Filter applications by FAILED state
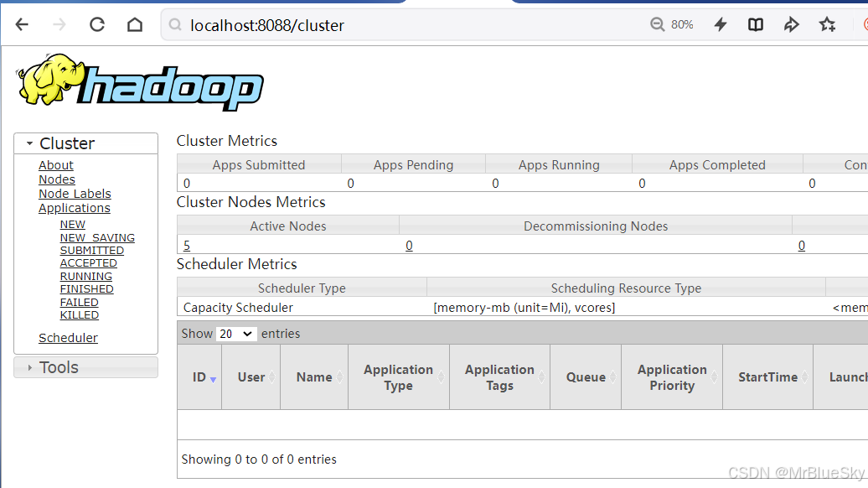The image size is (868, 488). click(79, 303)
